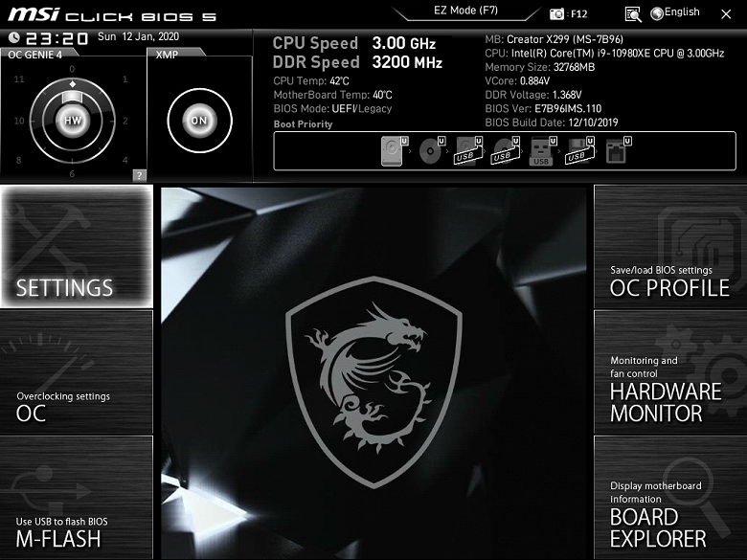This screenshot has height=560, width=747.
Task: Take a screenshot with the F12 camera icon
Action: pyautogui.click(x=556, y=13)
